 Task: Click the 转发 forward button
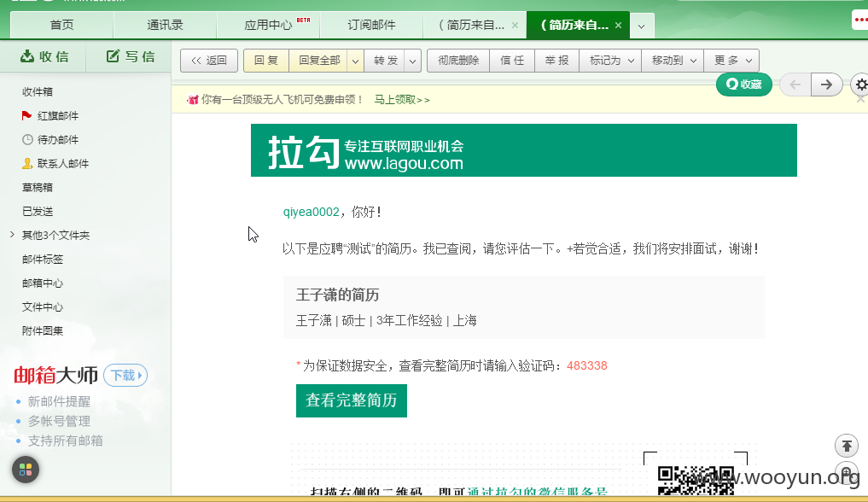click(385, 61)
